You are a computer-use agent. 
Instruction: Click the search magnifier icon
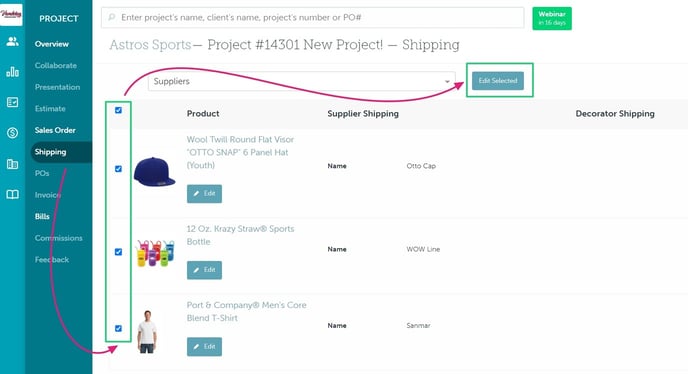coord(112,17)
